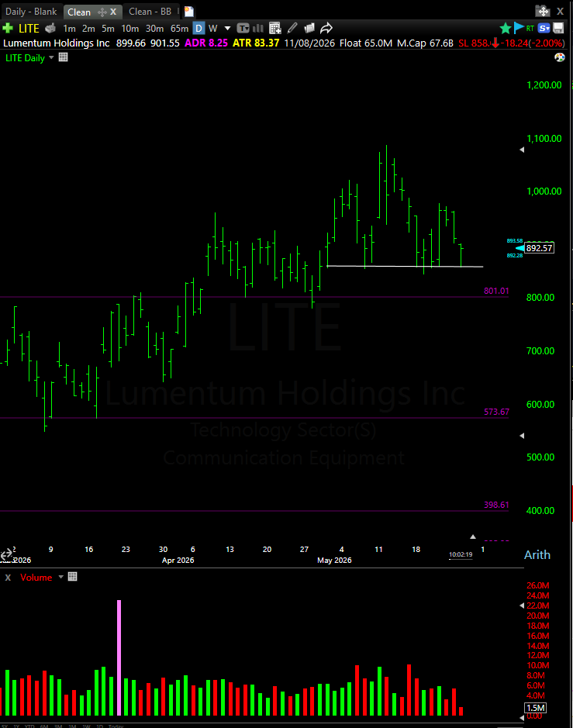Screen dimensions: 573x728
Task: Toggle the Arith scale mode
Action: (x=537, y=555)
